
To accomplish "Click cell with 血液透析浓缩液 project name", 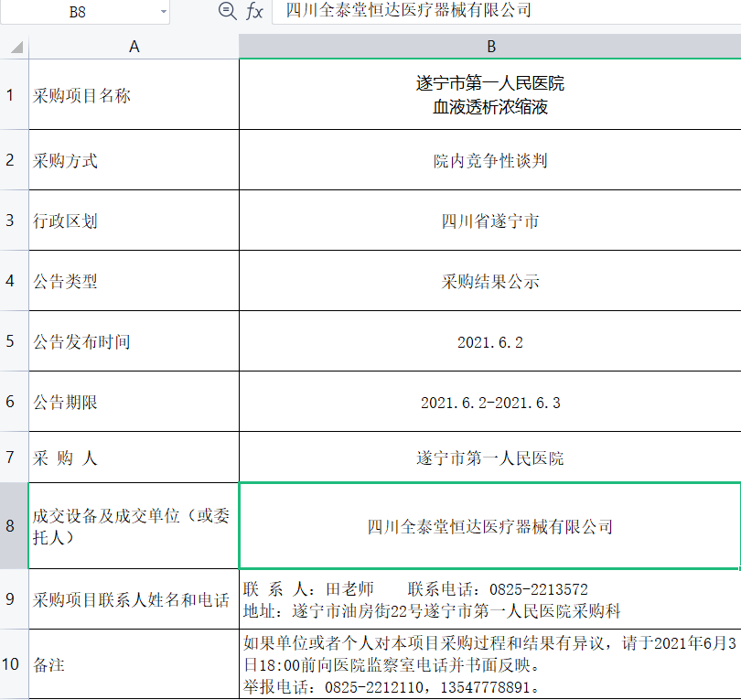I will 490,94.
